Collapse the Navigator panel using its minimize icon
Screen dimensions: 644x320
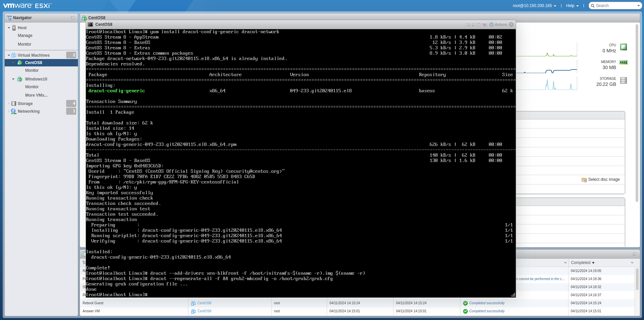(73, 18)
